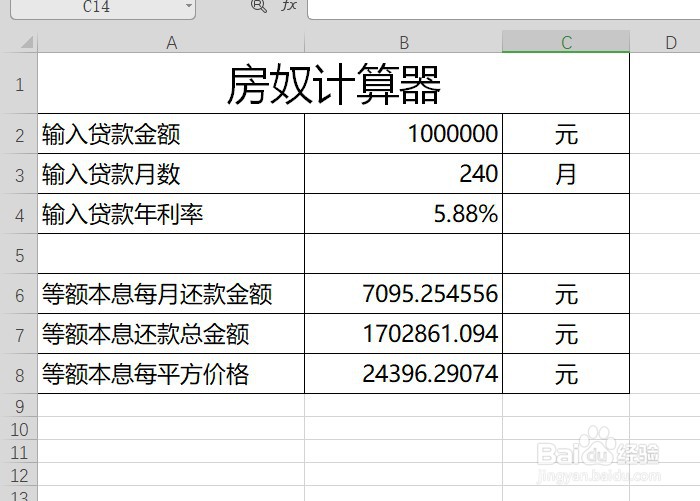Click empty cell C4 beside 5.88%

(x=566, y=214)
